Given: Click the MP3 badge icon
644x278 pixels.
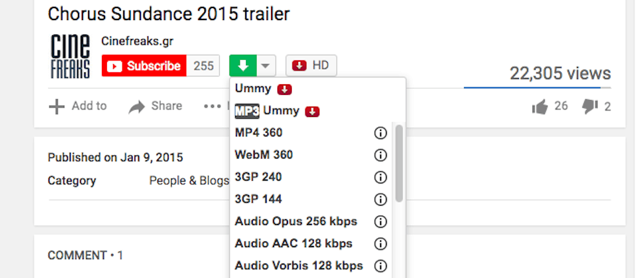Looking at the screenshot, I should coord(247,111).
